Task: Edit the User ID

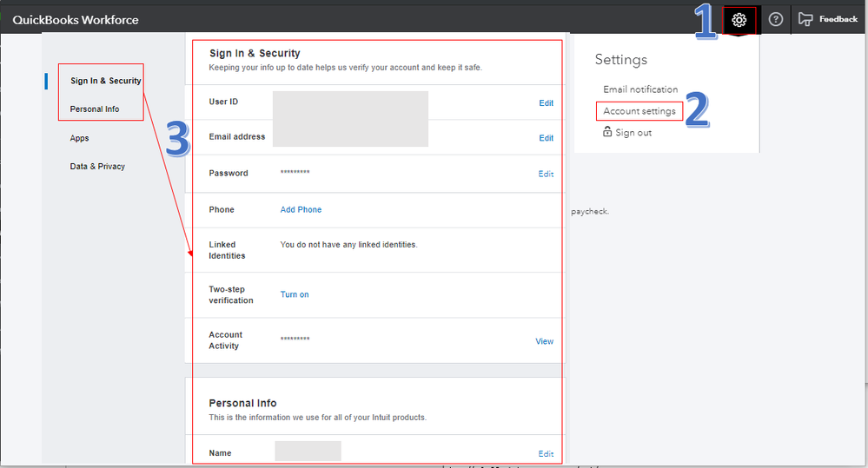Action: point(546,103)
